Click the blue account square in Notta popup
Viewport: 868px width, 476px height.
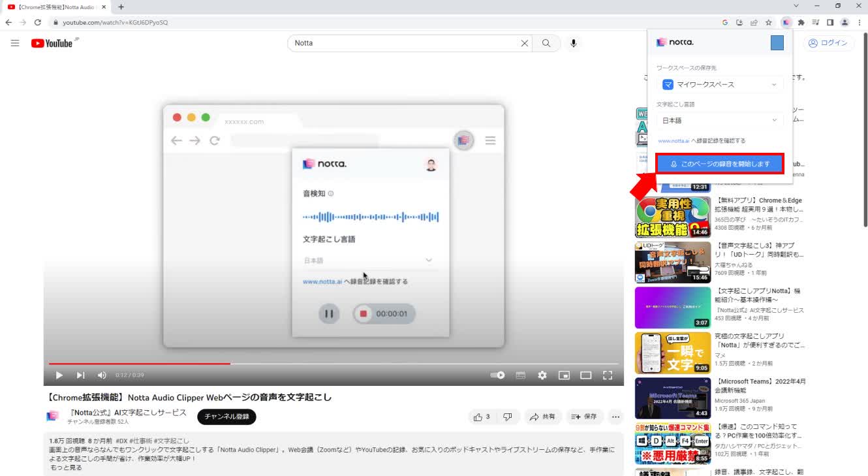pos(777,42)
